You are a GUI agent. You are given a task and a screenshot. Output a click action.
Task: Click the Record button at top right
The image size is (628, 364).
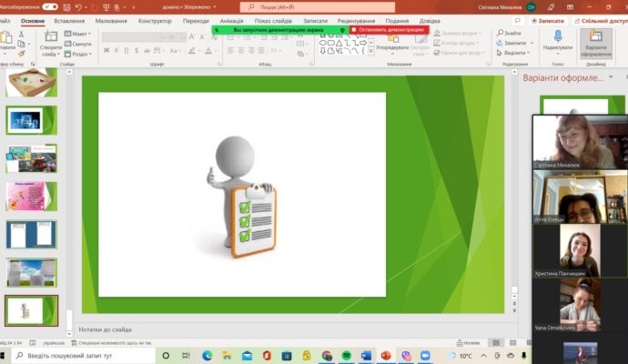click(548, 21)
